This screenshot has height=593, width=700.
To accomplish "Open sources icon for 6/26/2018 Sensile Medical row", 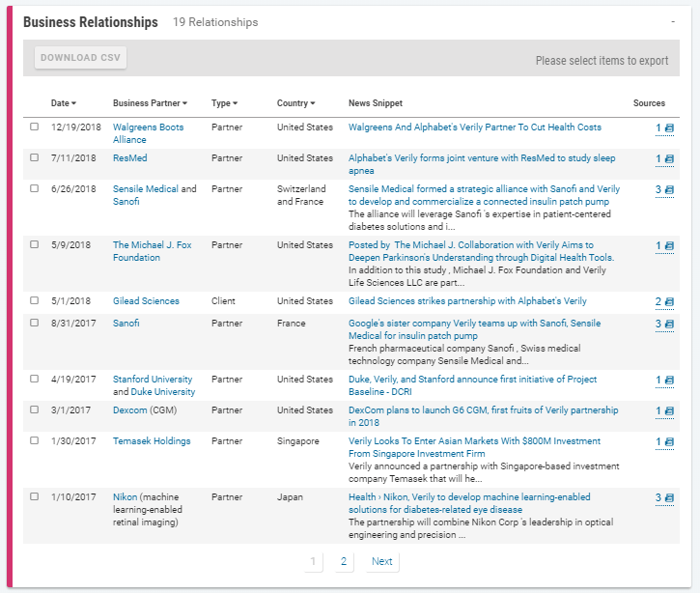I will [x=669, y=189].
